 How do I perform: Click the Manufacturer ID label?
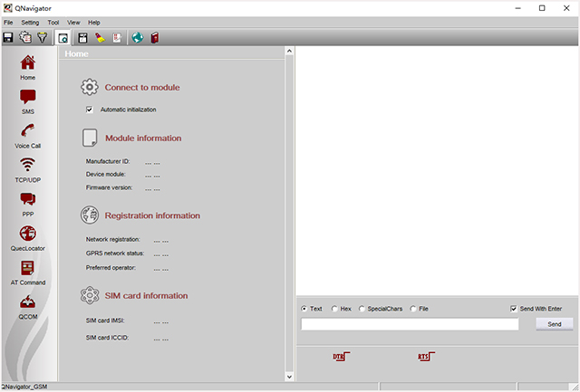click(x=108, y=161)
